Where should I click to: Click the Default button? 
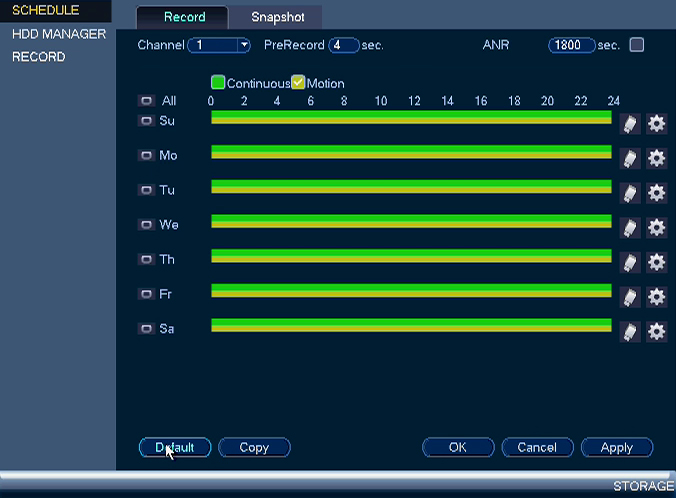point(175,447)
